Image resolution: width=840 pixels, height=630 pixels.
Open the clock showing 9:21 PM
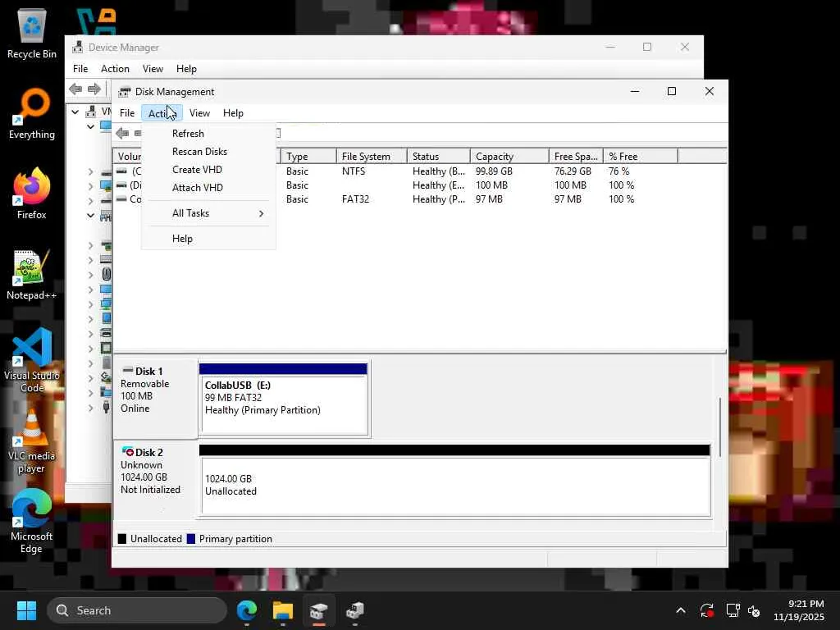click(799, 610)
